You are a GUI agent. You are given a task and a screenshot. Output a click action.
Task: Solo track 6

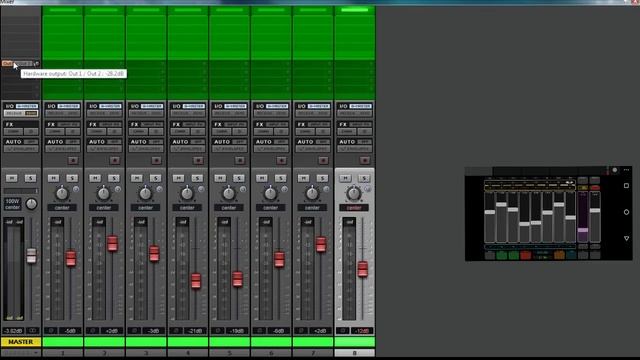[x=280, y=178]
